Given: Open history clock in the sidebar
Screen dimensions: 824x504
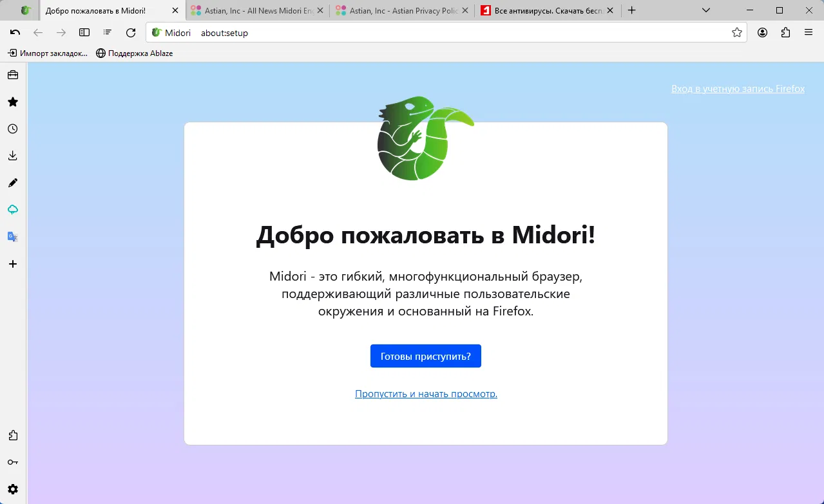Looking at the screenshot, I should click(13, 129).
